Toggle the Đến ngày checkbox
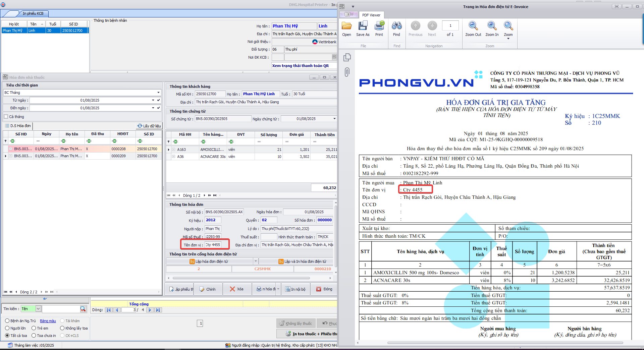The height and width of the screenshot is (350, 644). 158,108
